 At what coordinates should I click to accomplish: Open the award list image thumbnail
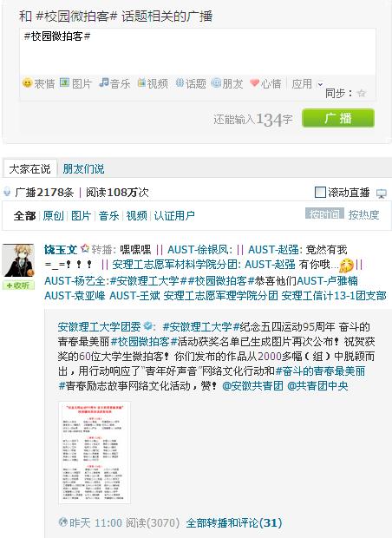pyautogui.click(x=95, y=453)
